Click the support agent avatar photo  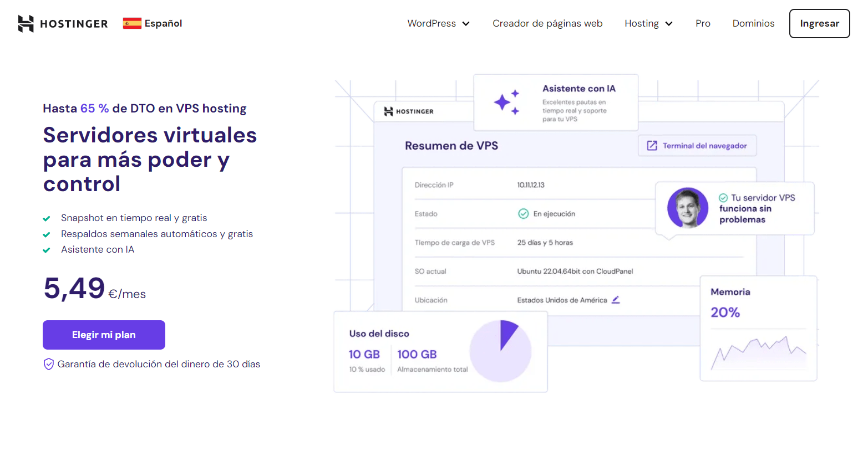click(688, 208)
